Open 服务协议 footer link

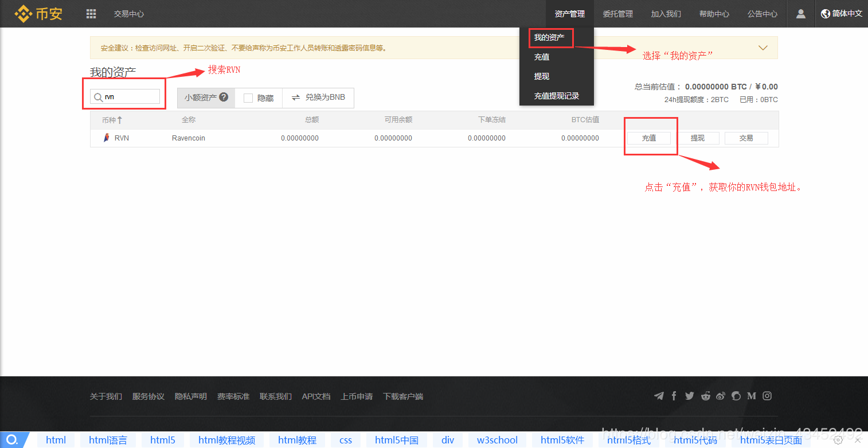(148, 396)
